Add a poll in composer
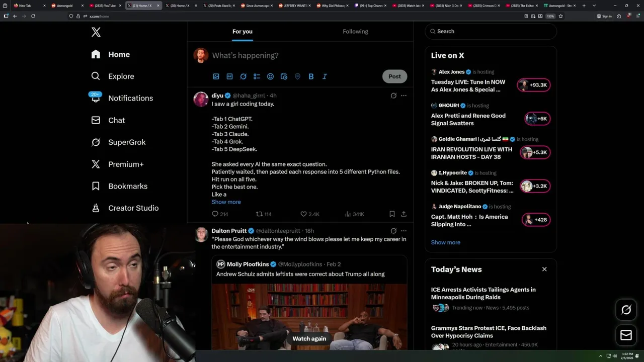The image size is (644, 362). click(257, 76)
